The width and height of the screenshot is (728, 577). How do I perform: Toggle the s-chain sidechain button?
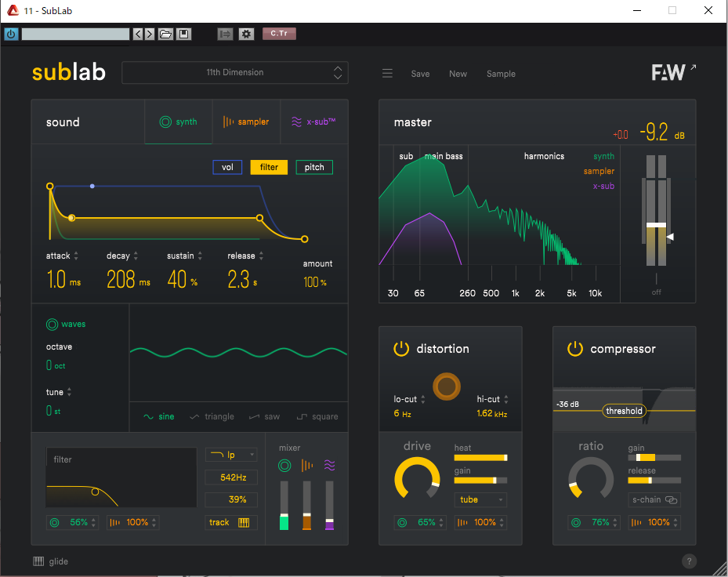654,499
